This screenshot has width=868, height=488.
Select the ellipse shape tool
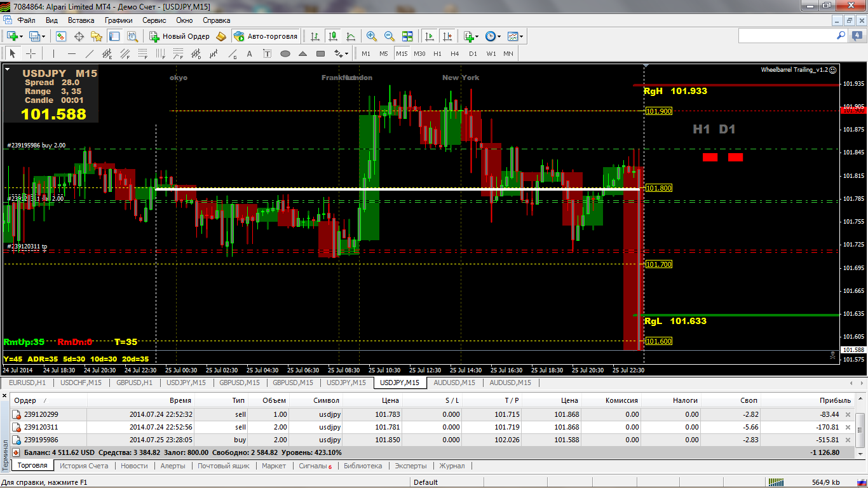(x=285, y=53)
